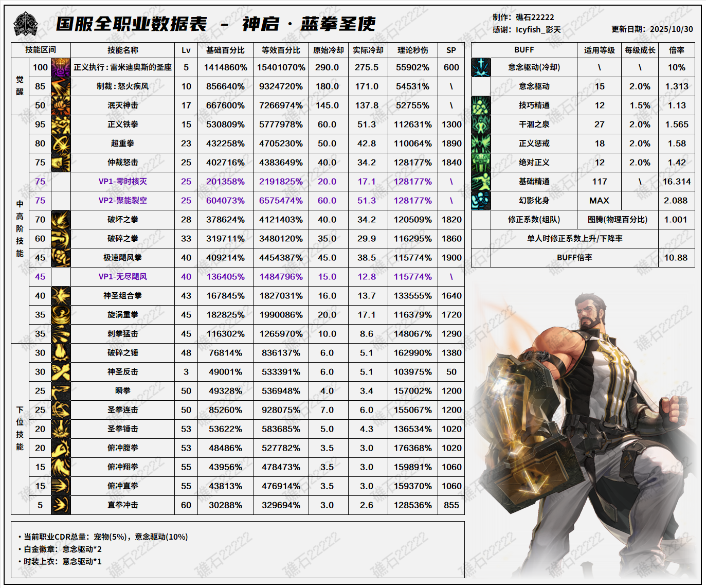Click the class emblem logo beside the title

coord(26,24)
